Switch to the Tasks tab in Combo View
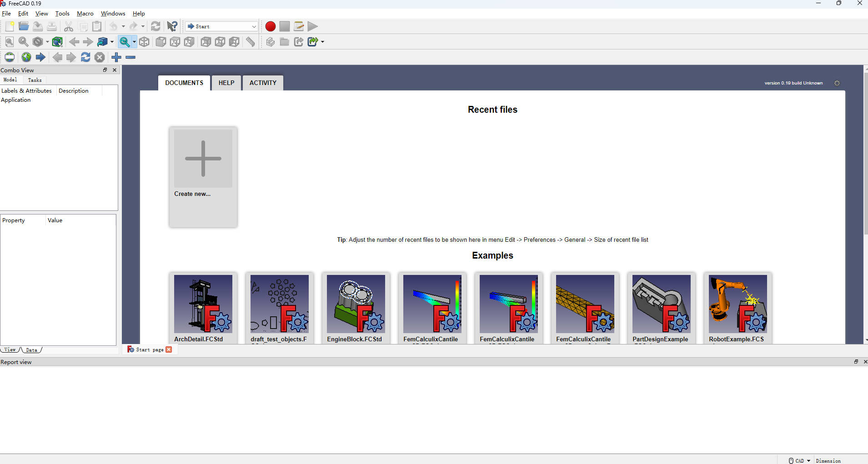The image size is (868, 464). (x=35, y=80)
